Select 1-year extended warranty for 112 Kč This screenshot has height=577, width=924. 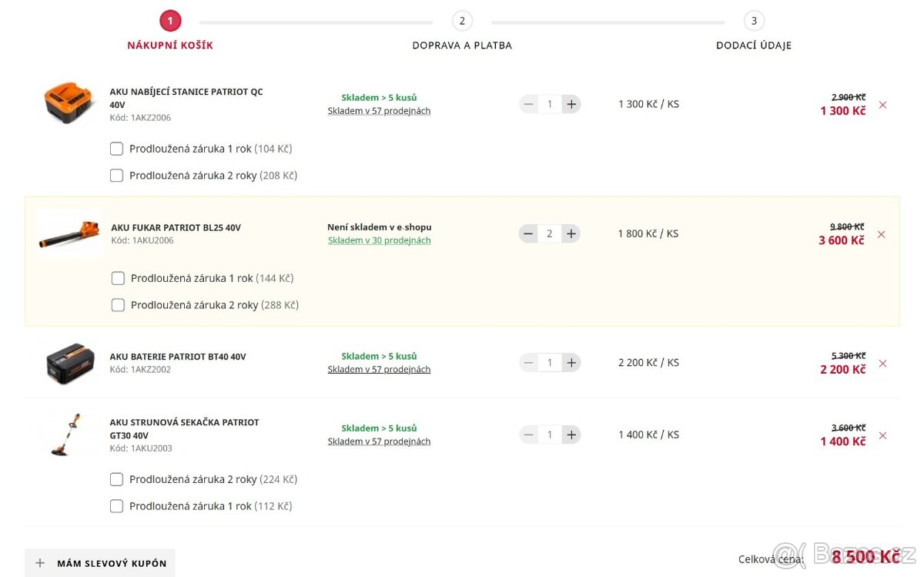coord(117,506)
